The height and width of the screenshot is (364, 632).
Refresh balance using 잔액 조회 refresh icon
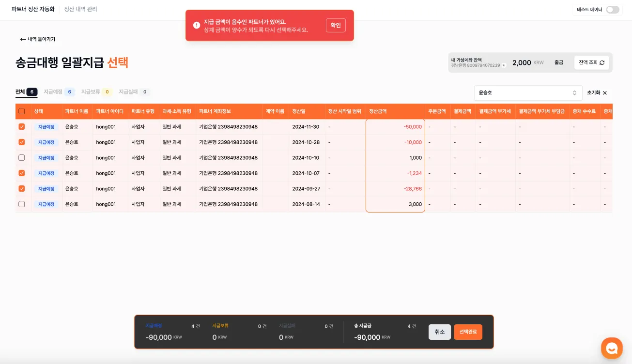(602, 62)
